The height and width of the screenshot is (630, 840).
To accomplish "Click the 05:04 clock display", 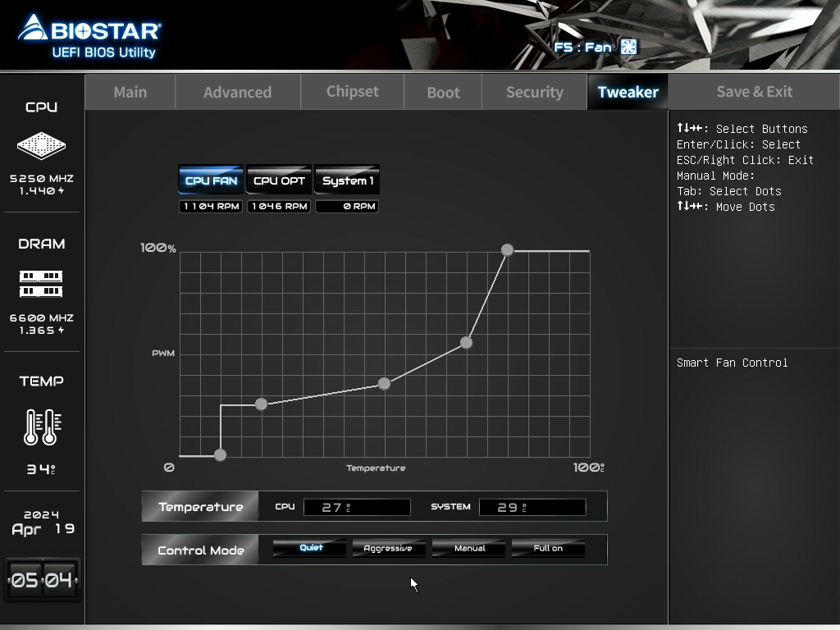I will coord(43,580).
